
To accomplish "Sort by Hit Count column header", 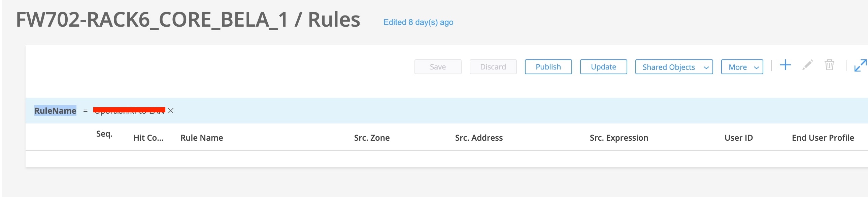I will [x=148, y=138].
